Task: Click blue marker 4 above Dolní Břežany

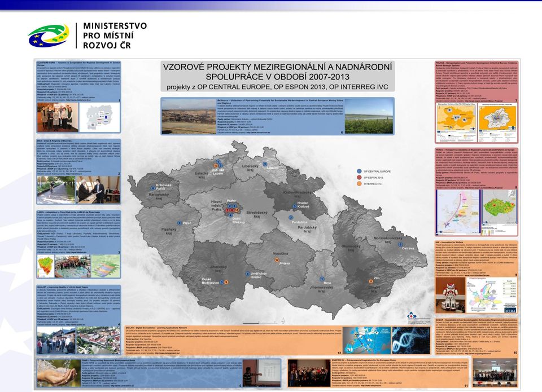Action: pos(230,215)
